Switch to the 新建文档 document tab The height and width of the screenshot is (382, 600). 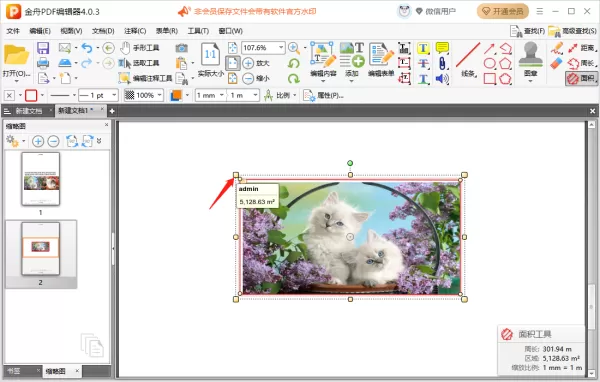point(29,111)
